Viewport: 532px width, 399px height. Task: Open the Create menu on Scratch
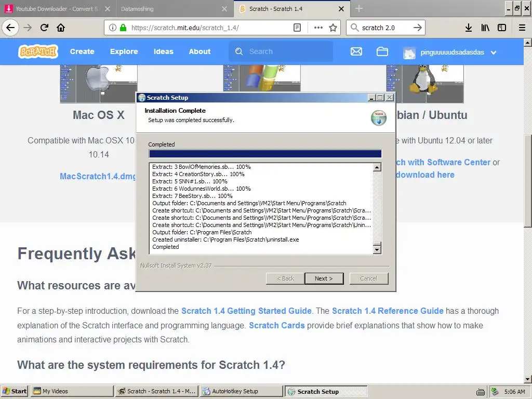[82, 51]
